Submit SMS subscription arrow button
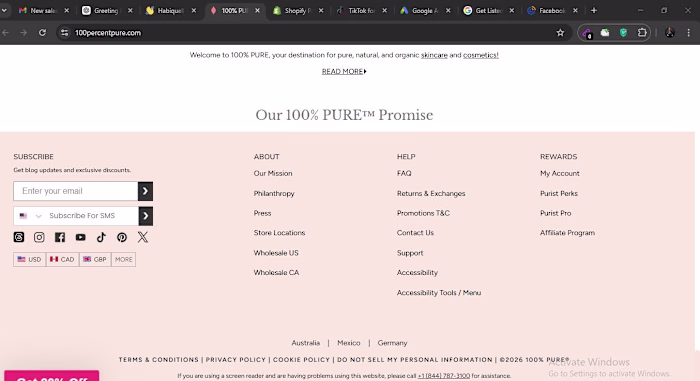Viewport: 700px width, 381px height. [x=146, y=216]
